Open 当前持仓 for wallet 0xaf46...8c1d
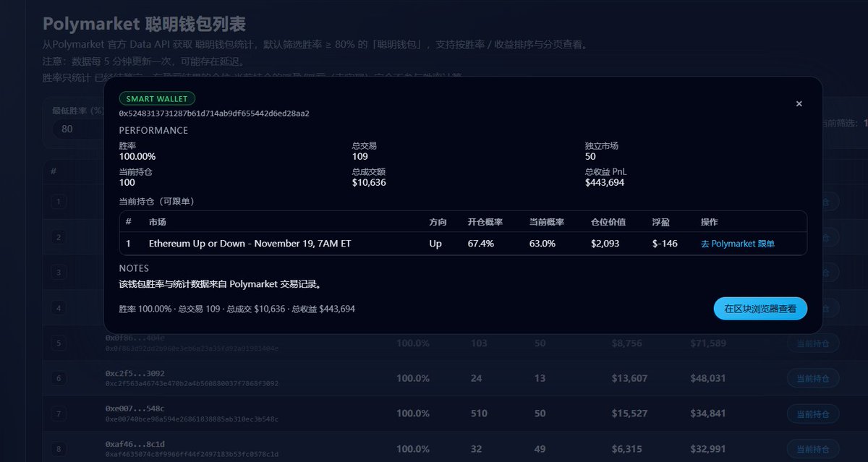Viewport: 868px width, 462px height. coord(813,448)
